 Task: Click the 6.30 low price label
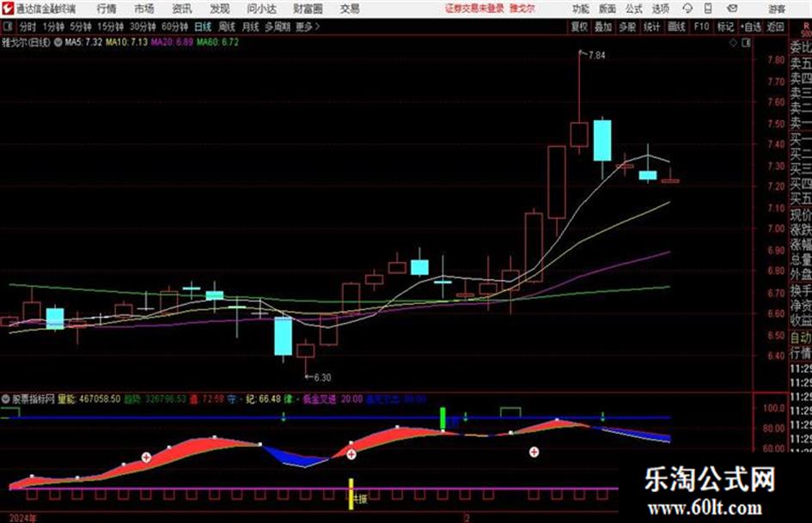tap(322, 378)
